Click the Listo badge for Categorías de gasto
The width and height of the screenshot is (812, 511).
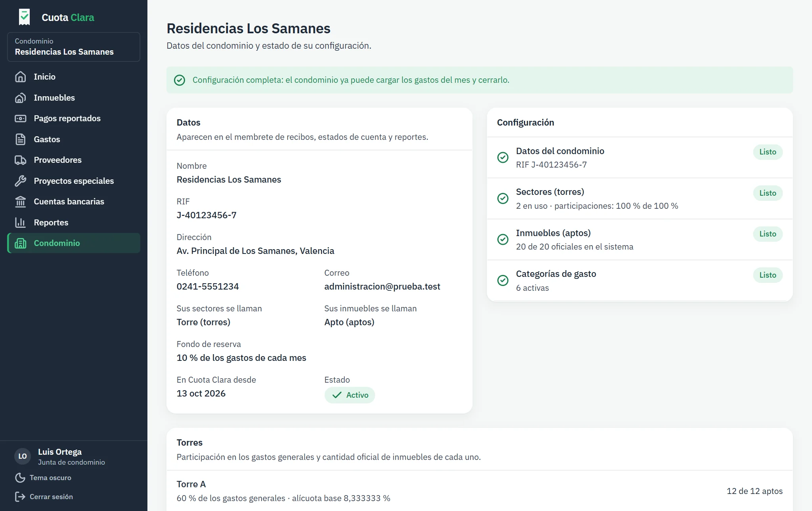point(768,275)
